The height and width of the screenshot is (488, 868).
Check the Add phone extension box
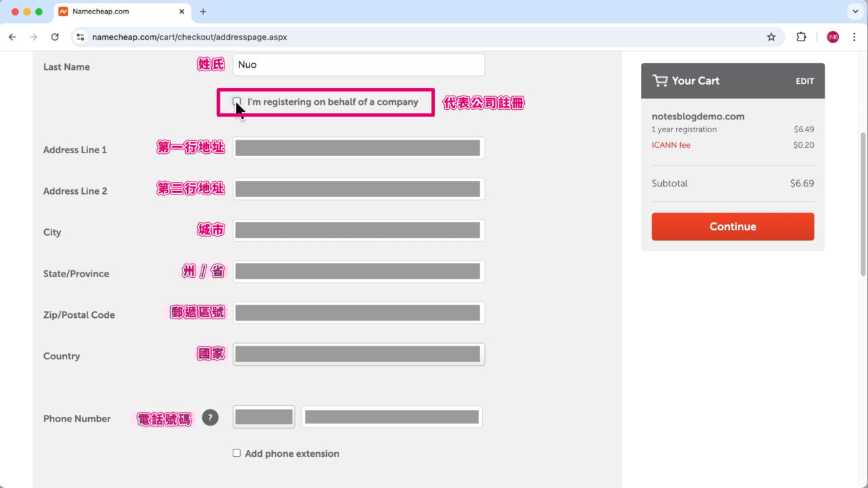(x=237, y=453)
